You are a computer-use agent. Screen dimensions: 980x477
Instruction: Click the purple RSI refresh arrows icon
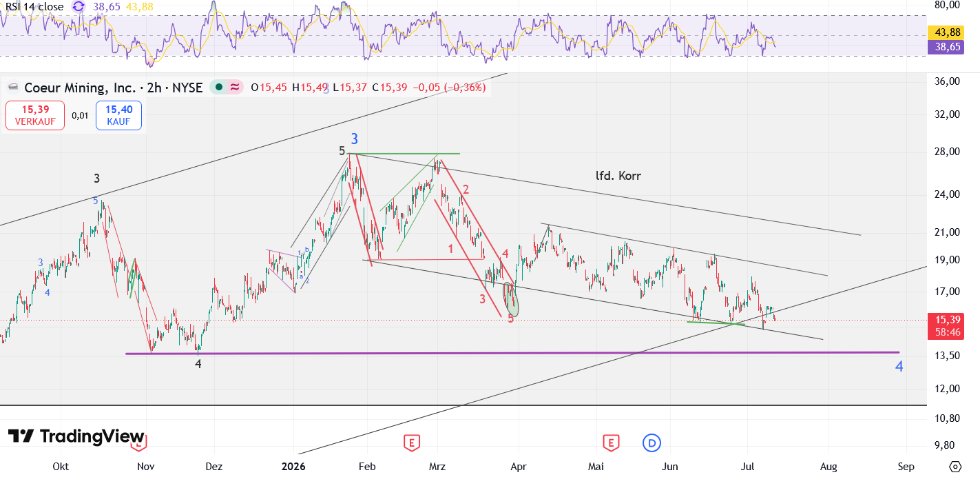click(79, 7)
